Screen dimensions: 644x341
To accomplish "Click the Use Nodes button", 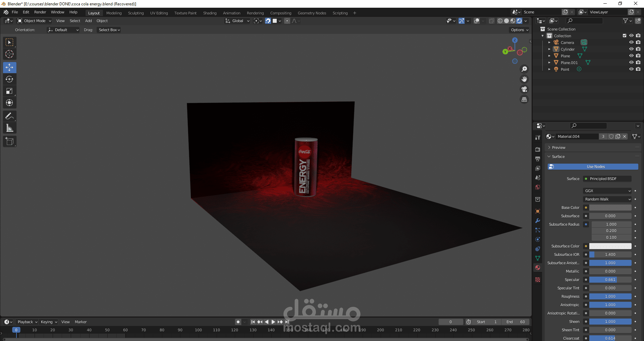I will click(x=593, y=167).
